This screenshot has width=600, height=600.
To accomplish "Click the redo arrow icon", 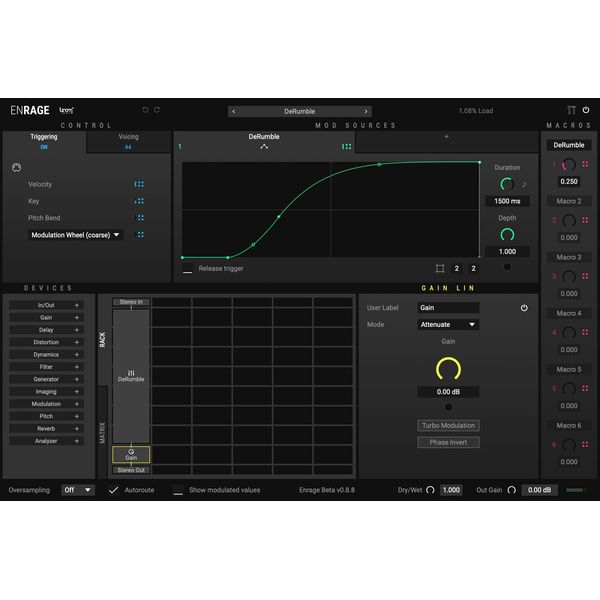I will pos(157,110).
